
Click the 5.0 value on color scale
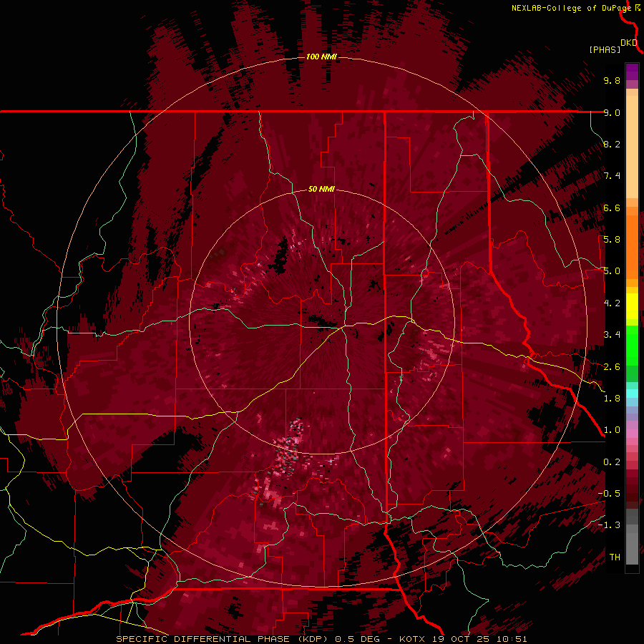612,271
